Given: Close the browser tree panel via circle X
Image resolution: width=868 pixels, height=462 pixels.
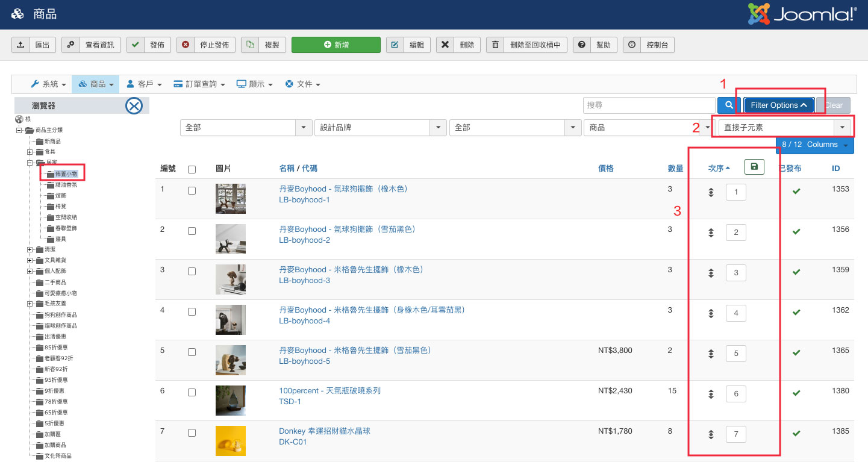Looking at the screenshot, I should (x=134, y=105).
